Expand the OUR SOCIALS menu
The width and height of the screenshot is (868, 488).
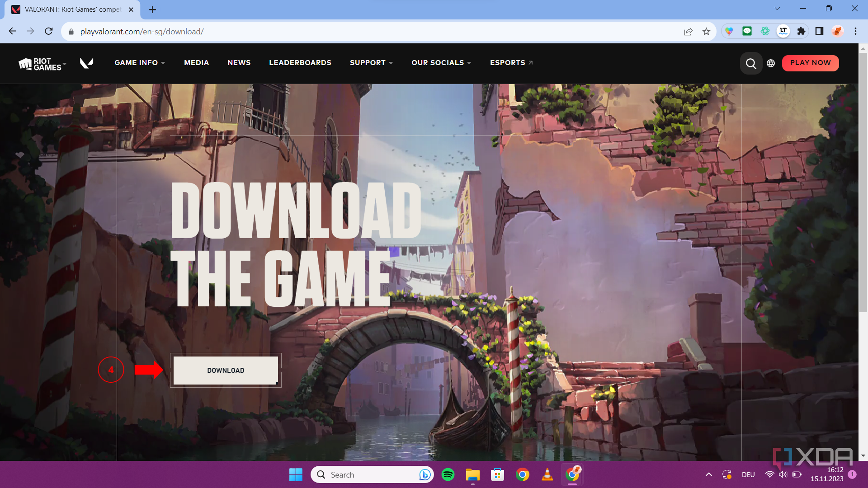click(441, 63)
